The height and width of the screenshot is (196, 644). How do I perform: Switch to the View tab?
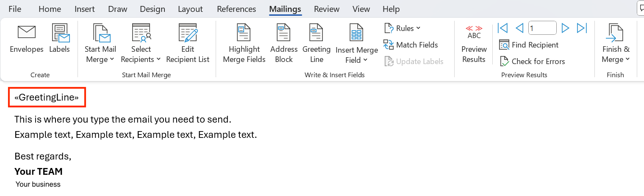click(361, 9)
